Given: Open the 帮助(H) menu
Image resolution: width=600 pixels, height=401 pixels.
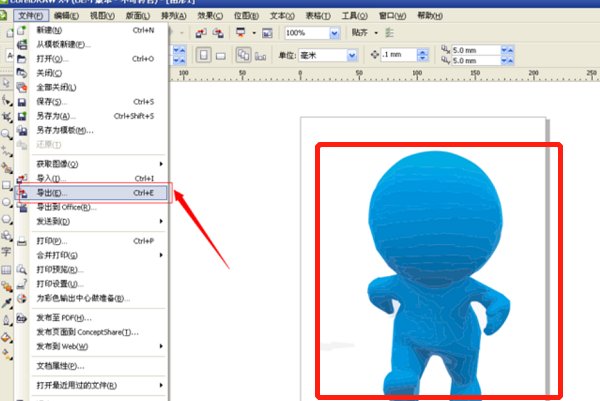Looking at the screenshot, I should pos(430,16).
